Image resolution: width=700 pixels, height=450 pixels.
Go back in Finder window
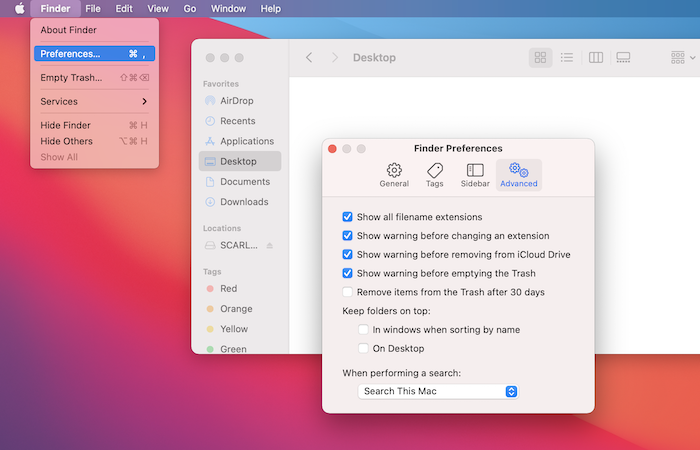point(309,58)
